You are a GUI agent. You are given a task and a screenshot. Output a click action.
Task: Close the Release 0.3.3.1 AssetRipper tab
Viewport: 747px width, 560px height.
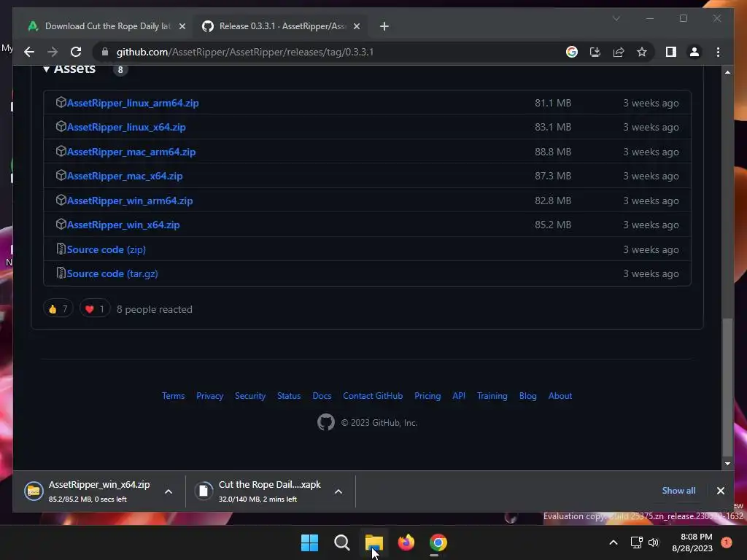tap(357, 26)
